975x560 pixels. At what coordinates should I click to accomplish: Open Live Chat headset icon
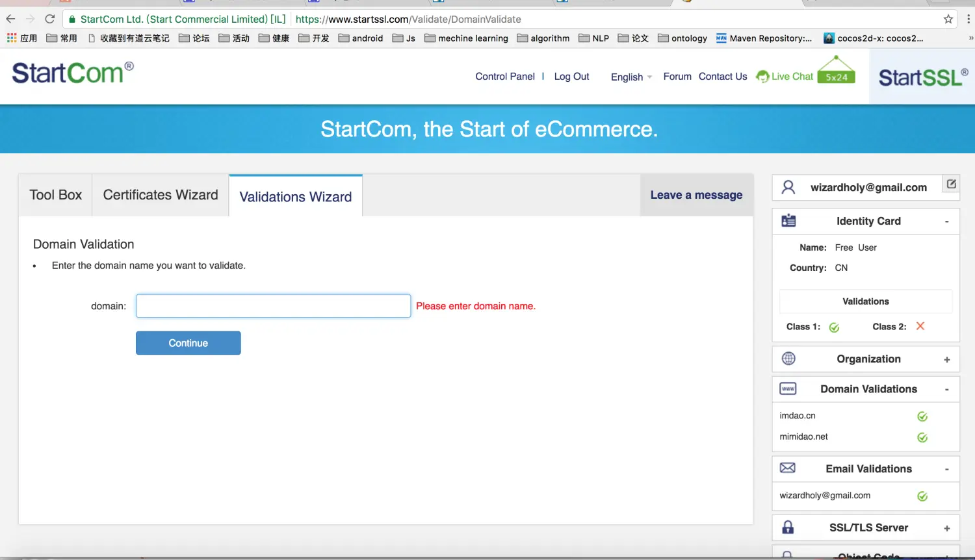[x=762, y=77]
